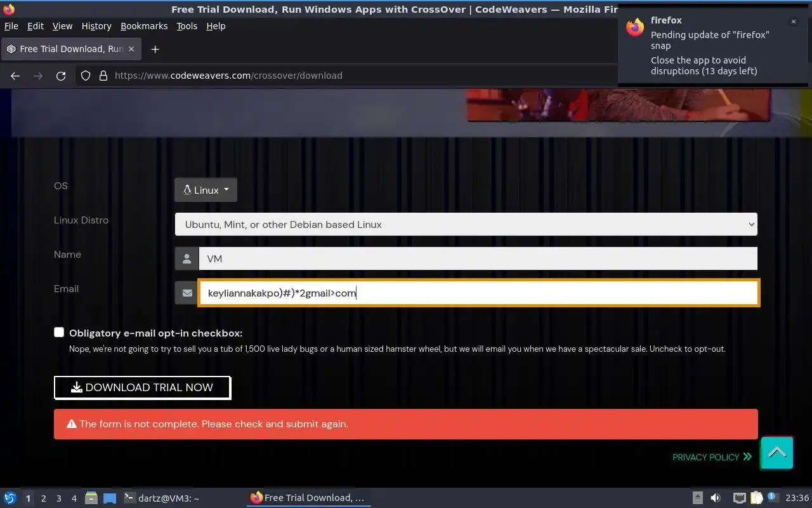Switch to workspace 2
The width and height of the screenshot is (812, 508).
(43, 498)
